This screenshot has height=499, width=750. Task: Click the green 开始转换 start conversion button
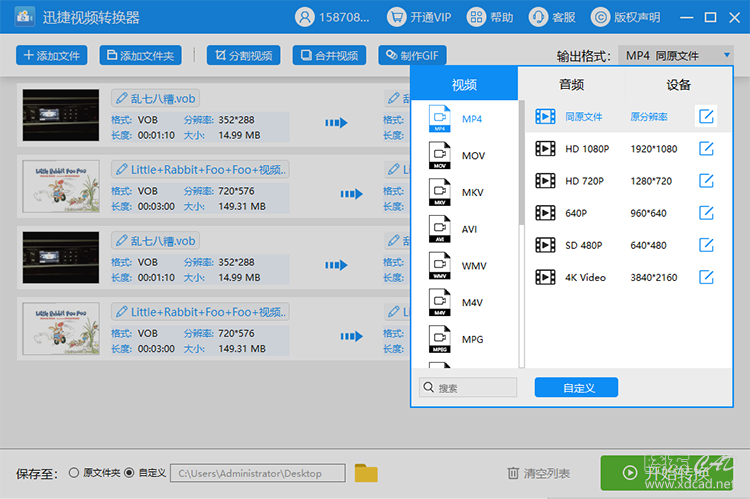pos(667,473)
